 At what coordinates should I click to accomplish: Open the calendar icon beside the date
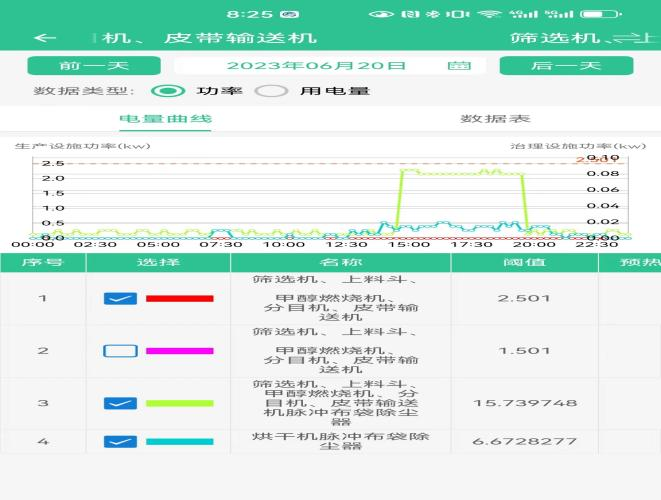[459, 66]
